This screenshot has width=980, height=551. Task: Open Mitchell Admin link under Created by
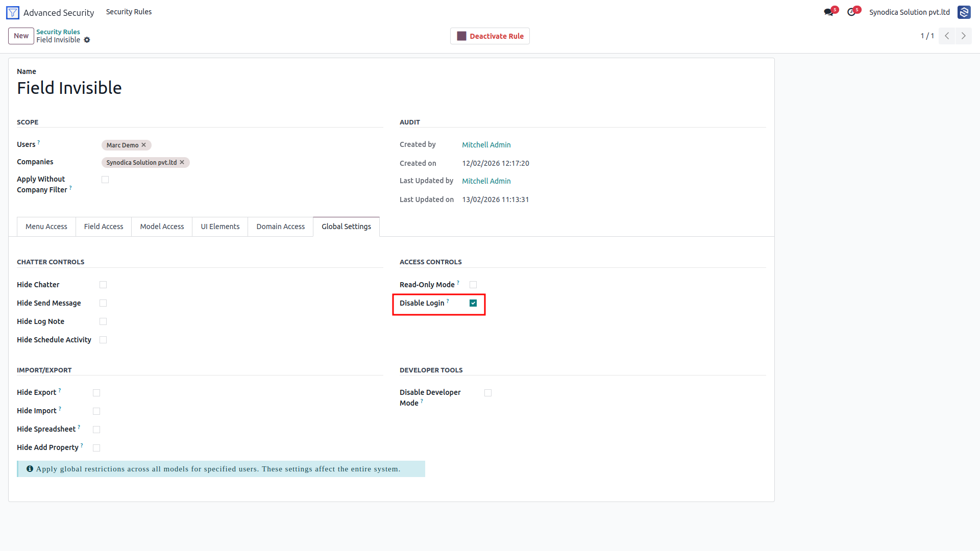click(x=486, y=145)
